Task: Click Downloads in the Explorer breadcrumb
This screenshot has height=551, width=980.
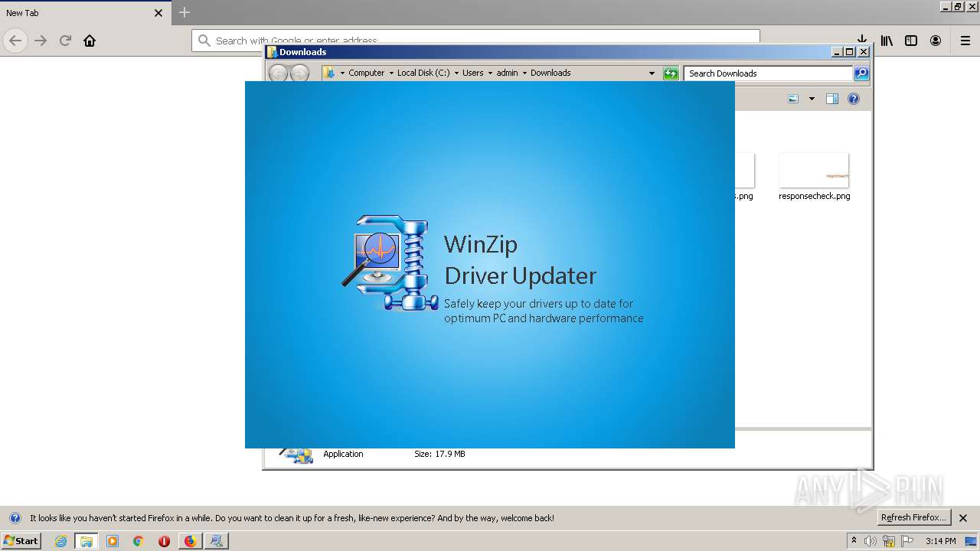Action: pyautogui.click(x=550, y=73)
